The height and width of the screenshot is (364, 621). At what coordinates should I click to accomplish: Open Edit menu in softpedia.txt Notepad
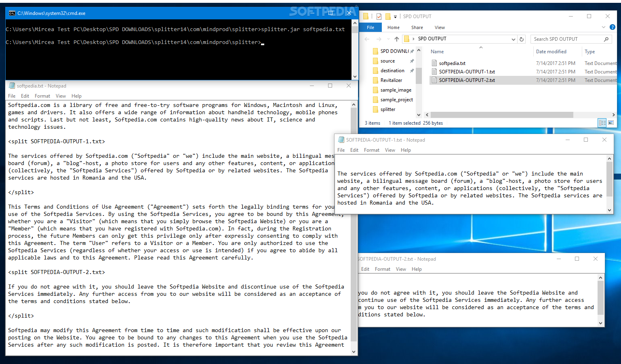[25, 96]
